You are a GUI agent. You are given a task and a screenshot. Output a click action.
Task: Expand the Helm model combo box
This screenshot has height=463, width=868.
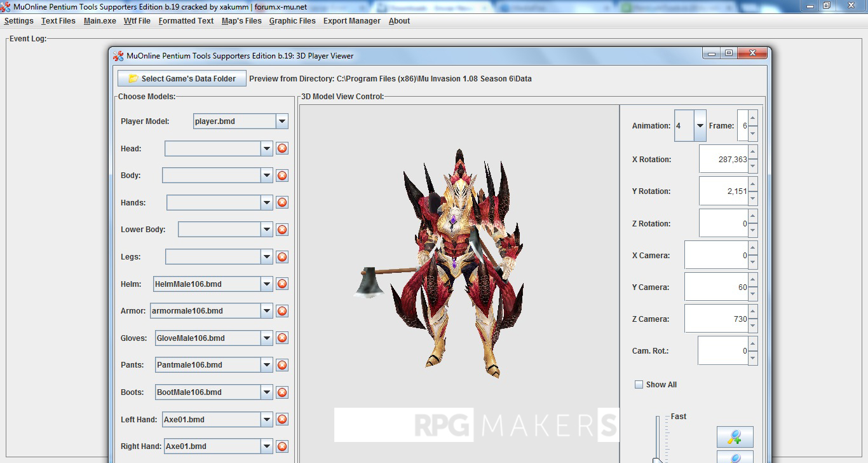(267, 284)
